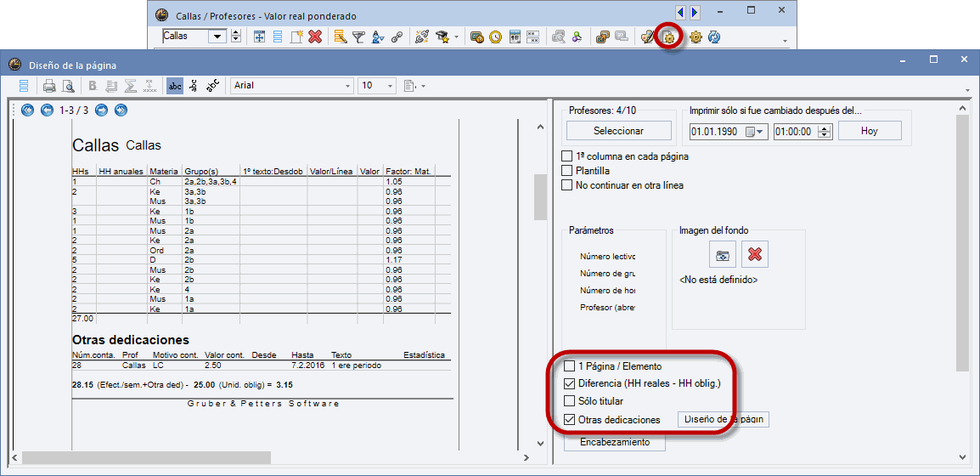
Task: Click the red X delete icon in Callas toolbar
Action: click(x=315, y=37)
